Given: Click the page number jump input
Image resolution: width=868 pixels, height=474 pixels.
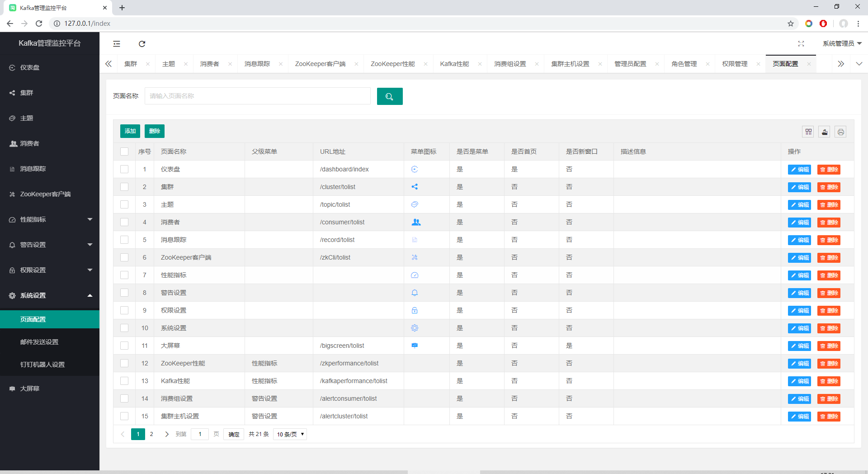Looking at the screenshot, I should pos(200,434).
